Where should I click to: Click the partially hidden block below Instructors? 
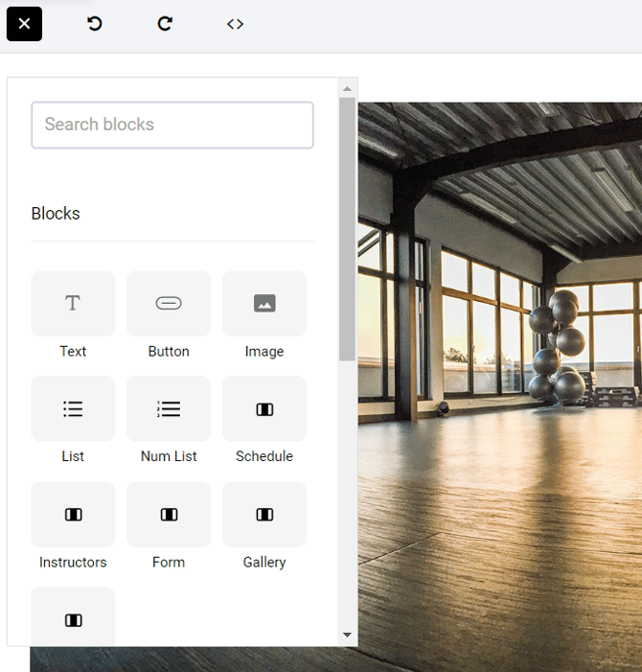click(73, 618)
